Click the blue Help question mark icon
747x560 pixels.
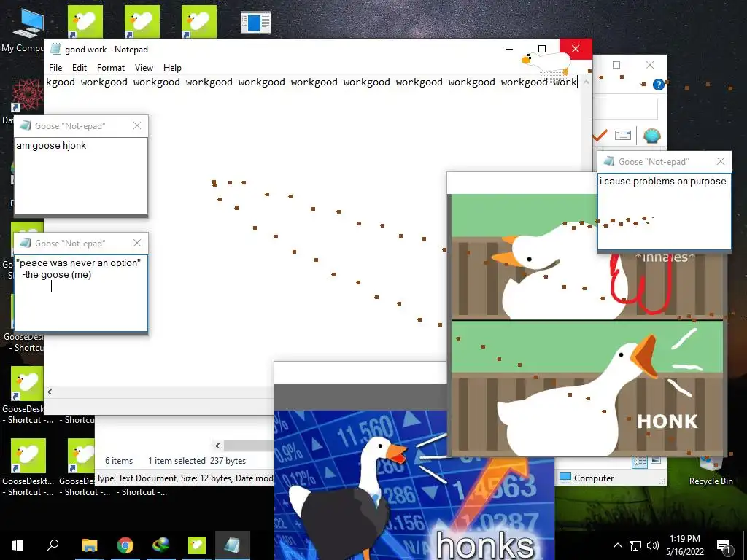[x=659, y=85]
